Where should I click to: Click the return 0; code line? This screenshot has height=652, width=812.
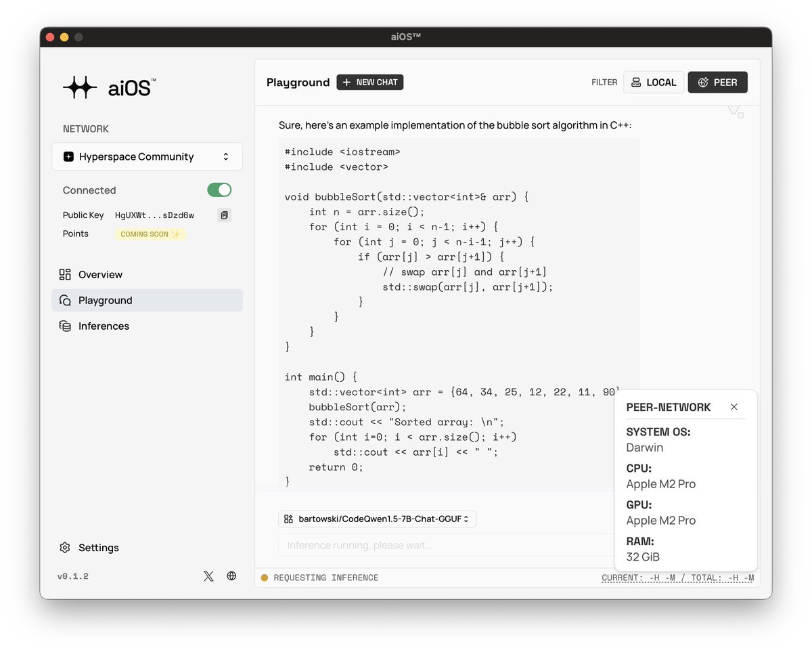tap(336, 467)
